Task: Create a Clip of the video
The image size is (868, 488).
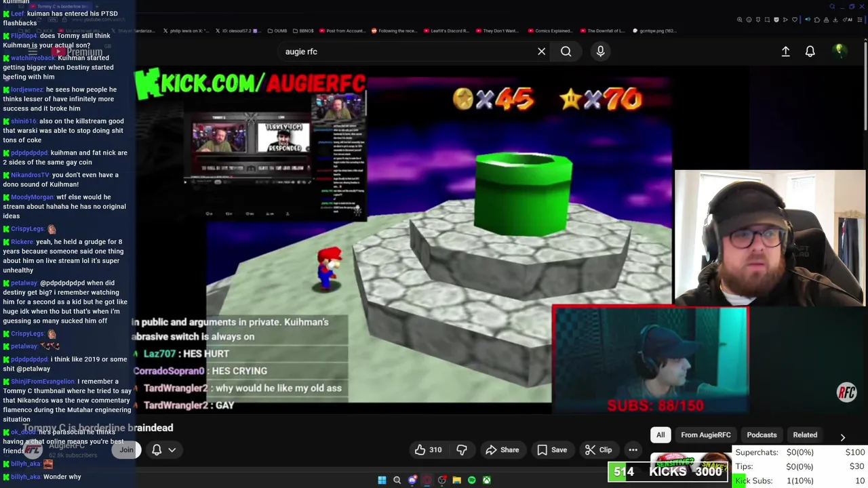Action: (x=598, y=450)
